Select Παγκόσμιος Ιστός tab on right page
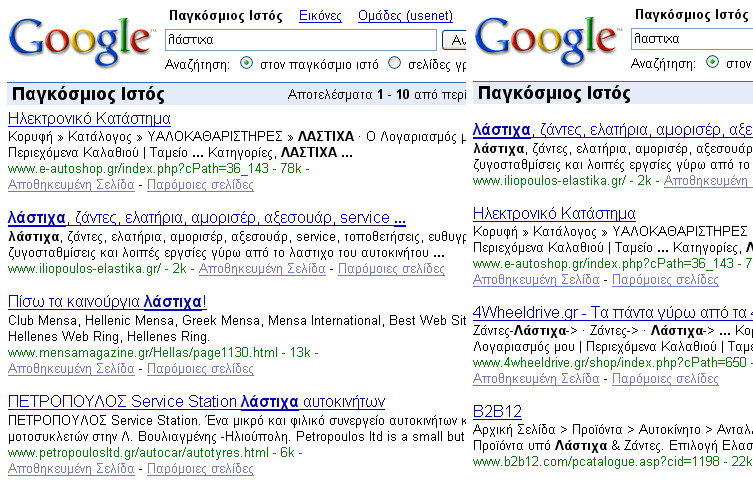This screenshot has width=753, height=483. [692, 15]
